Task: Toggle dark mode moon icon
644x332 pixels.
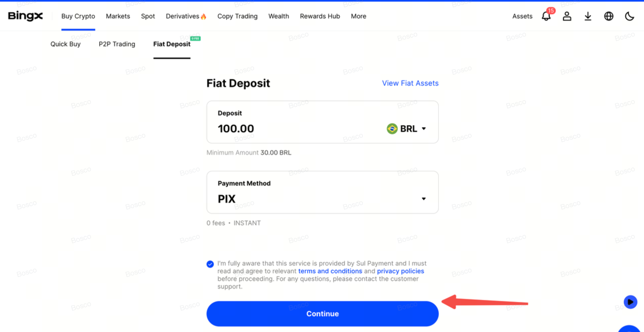Action: pyautogui.click(x=629, y=16)
